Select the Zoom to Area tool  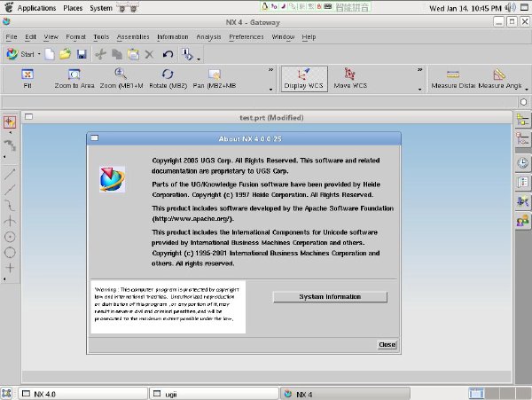(74, 79)
